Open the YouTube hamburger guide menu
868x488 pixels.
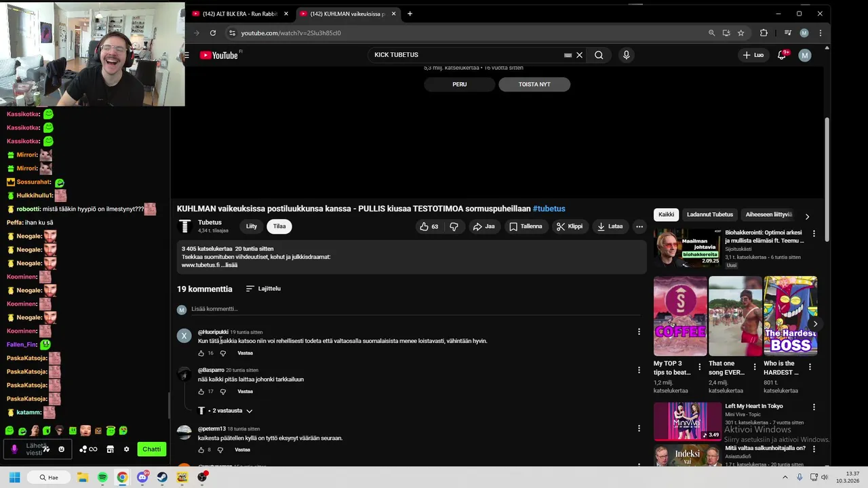[186, 56]
